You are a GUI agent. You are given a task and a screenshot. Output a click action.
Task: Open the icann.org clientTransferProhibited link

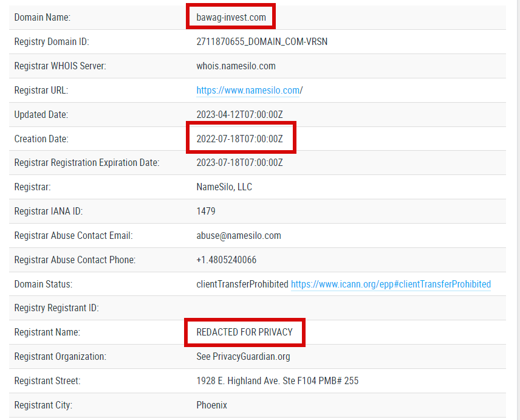pyautogui.click(x=391, y=284)
